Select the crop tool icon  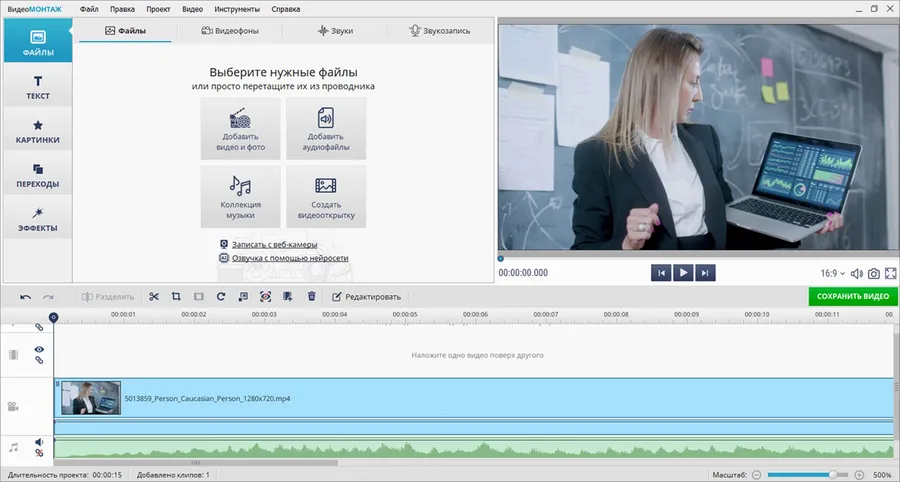tap(176, 297)
